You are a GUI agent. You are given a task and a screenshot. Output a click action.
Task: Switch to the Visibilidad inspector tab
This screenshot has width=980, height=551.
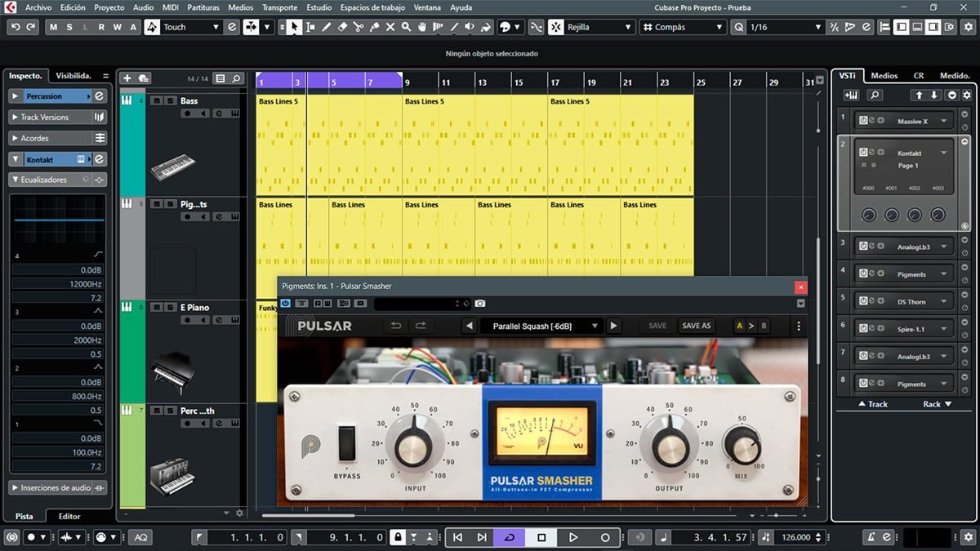coord(73,75)
